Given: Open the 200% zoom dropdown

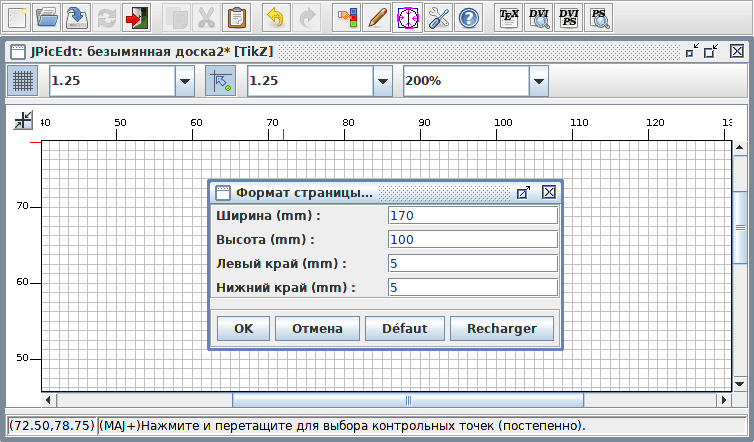Looking at the screenshot, I should [x=539, y=81].
